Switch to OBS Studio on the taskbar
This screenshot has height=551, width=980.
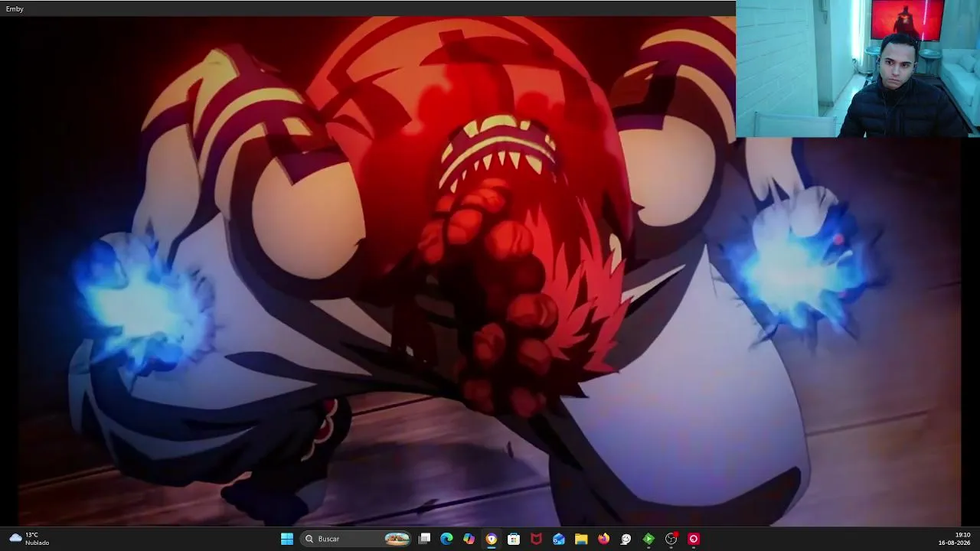(x=671, y=539)
